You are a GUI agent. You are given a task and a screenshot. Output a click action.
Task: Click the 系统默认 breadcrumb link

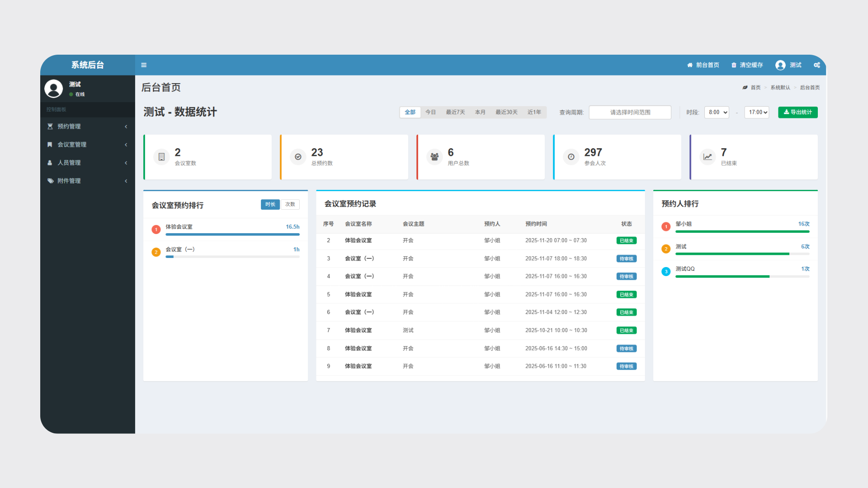click(780, 88)
